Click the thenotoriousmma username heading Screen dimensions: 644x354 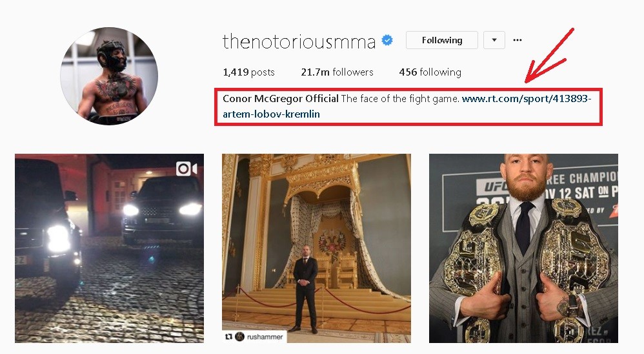(299, 41)
